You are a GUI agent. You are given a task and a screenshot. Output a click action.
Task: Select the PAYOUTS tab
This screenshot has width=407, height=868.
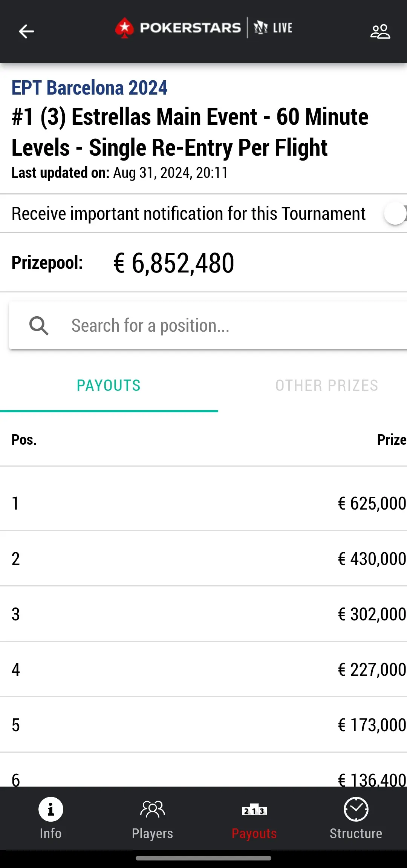click(x=109, y=386)
